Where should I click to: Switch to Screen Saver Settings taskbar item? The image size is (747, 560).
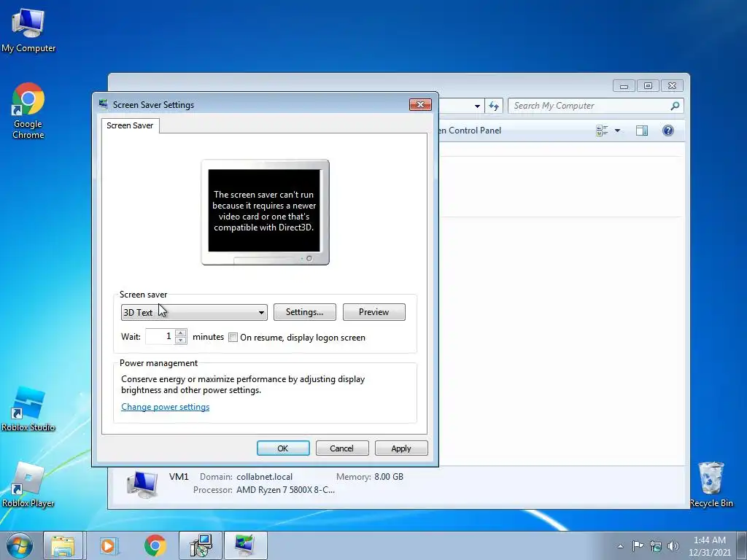coord(245,545)
